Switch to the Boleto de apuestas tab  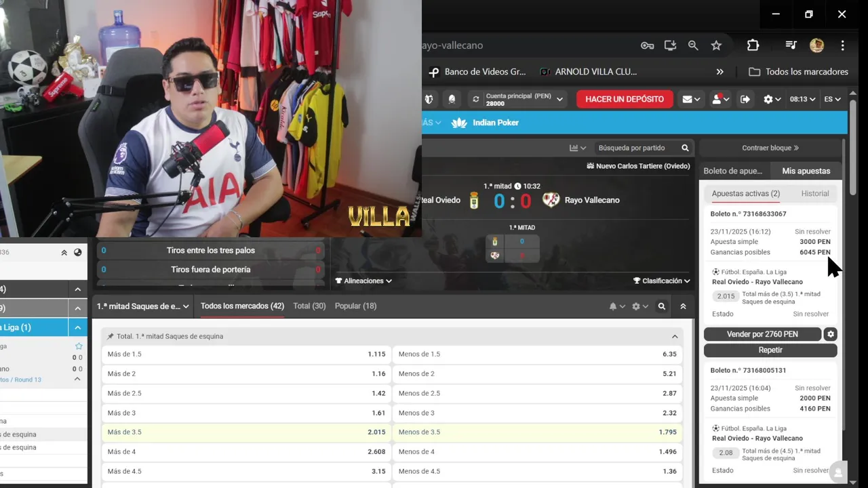(733, 171)
